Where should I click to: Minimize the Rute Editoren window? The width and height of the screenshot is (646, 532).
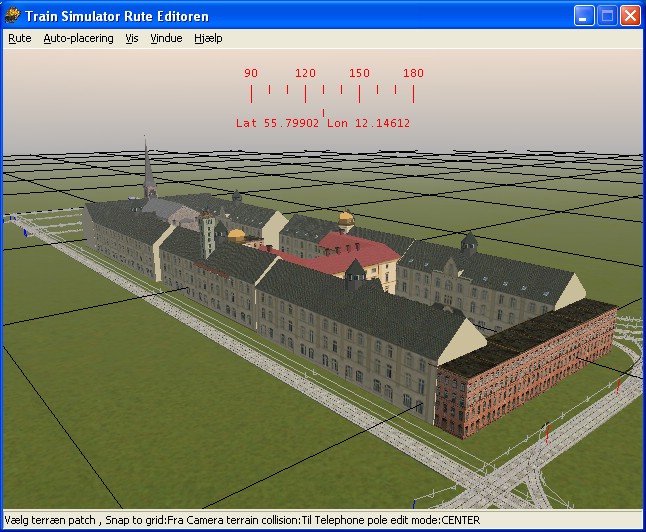584,16
